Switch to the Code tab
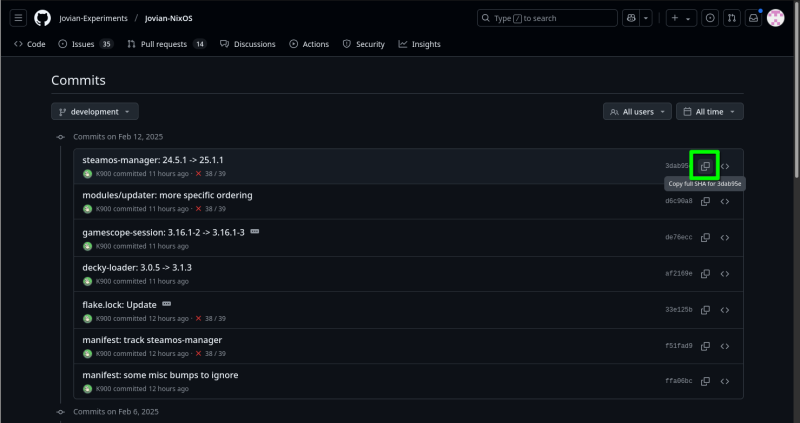This screenshot has width=800, height=423. 30,44
